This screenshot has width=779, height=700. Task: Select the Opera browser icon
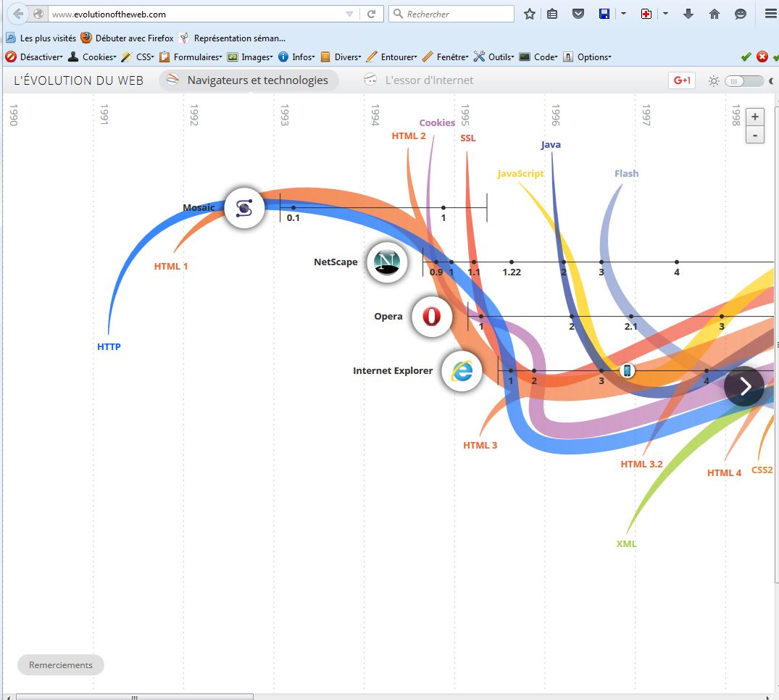(432, 317)
